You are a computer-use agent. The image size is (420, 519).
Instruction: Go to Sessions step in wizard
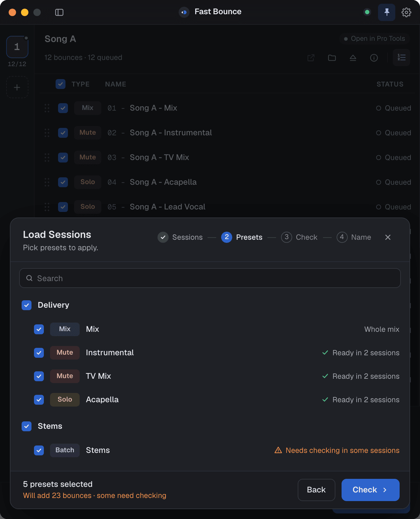180,237
